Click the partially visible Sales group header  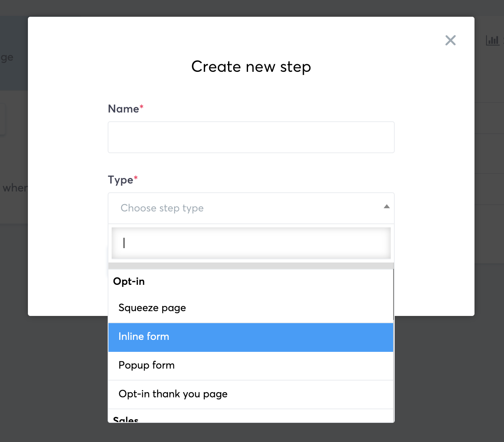point(126,419)
